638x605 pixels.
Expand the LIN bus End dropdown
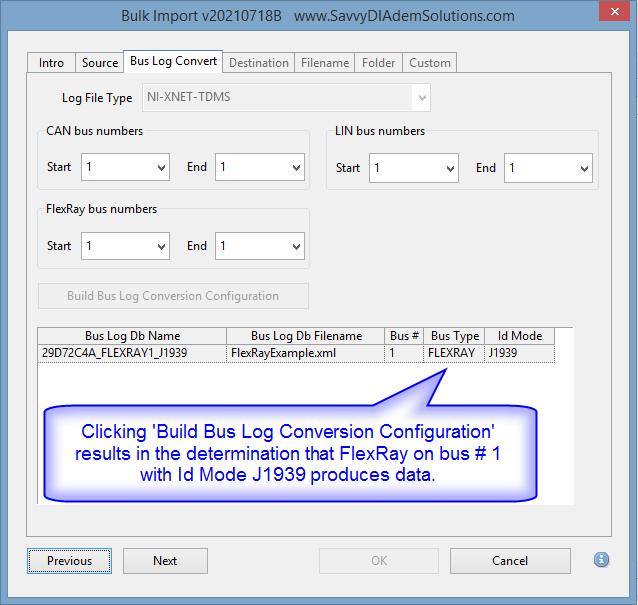(x=548, y=168)
